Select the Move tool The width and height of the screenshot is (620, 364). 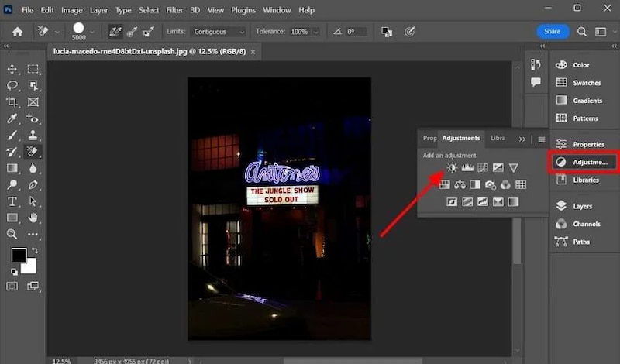click(x=12, y=69)
